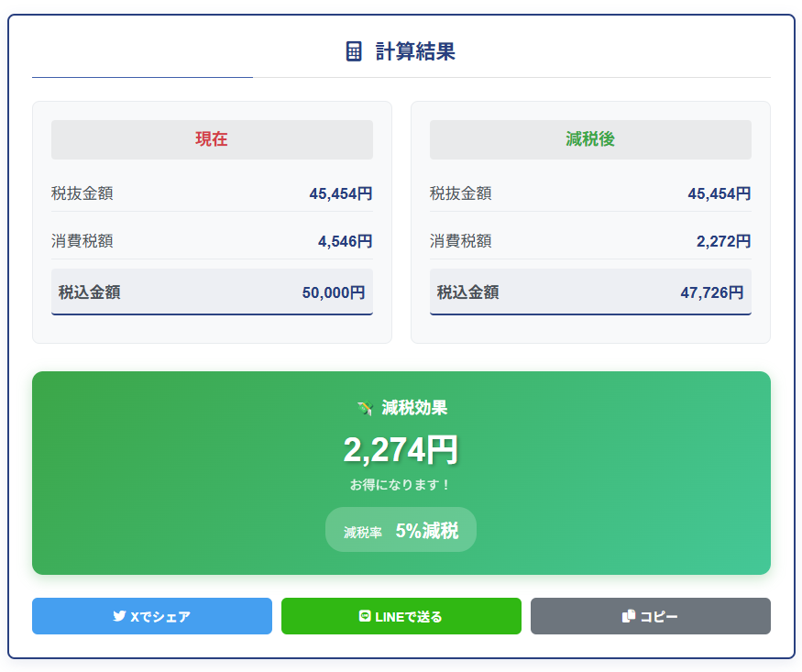Click current 税抜金額 value 45,454円

(x=341, y=193)
